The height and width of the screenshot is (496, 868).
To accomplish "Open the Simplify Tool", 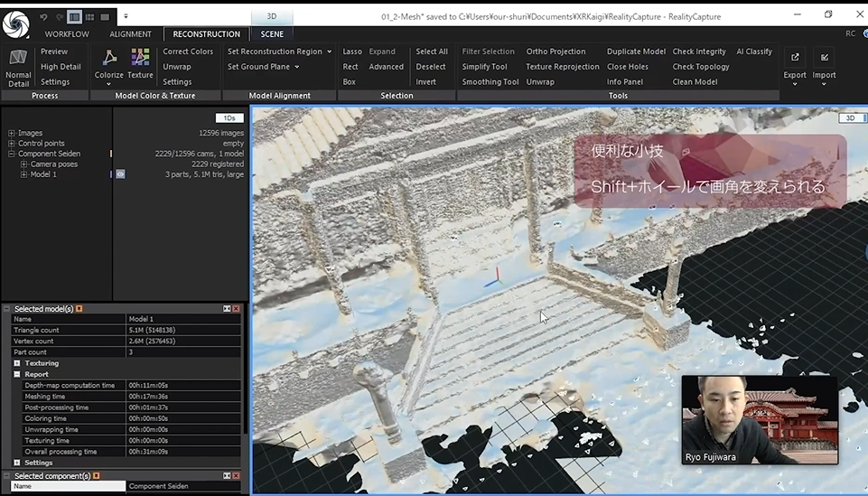I will coord(484,67).
